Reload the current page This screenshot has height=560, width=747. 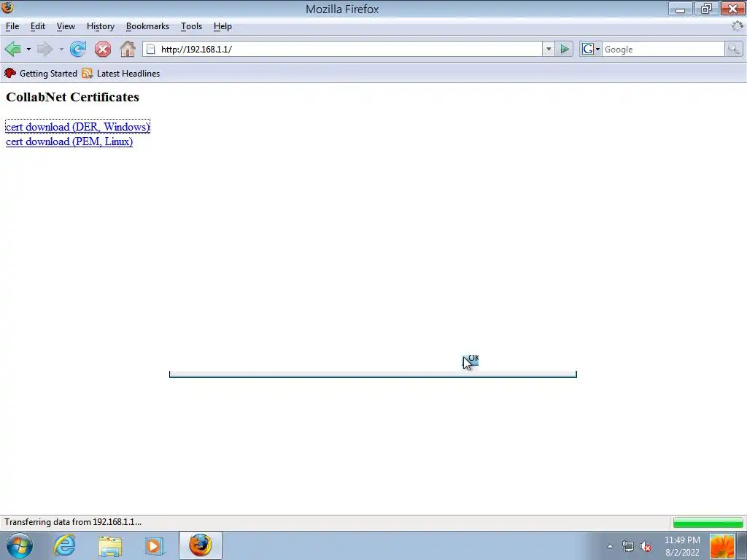[78, 49]
